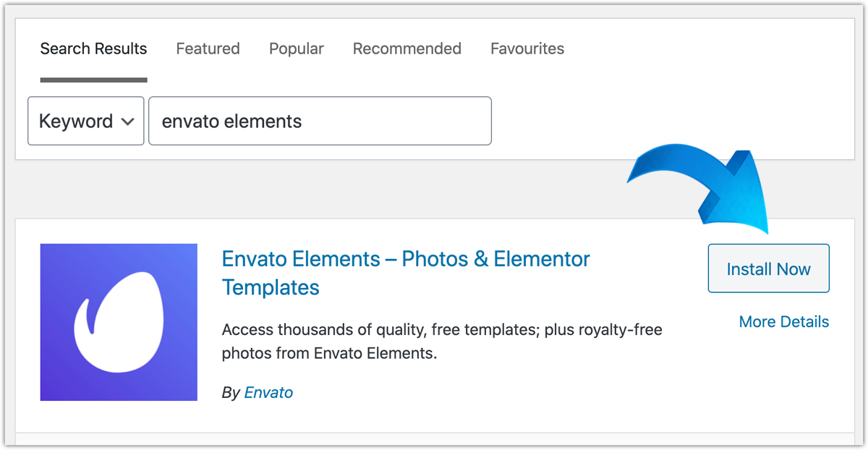Click the plugin description paragraph text

pyautogui.click(x=442, y=342)
